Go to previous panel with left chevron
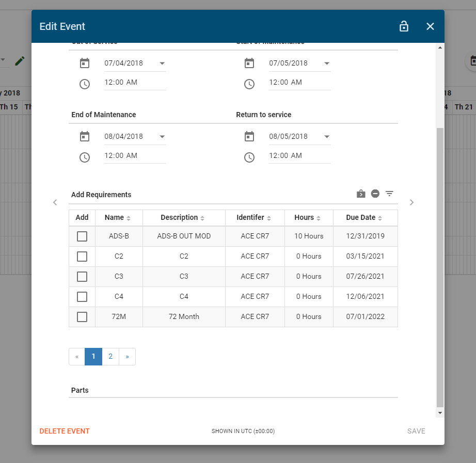 55,202
